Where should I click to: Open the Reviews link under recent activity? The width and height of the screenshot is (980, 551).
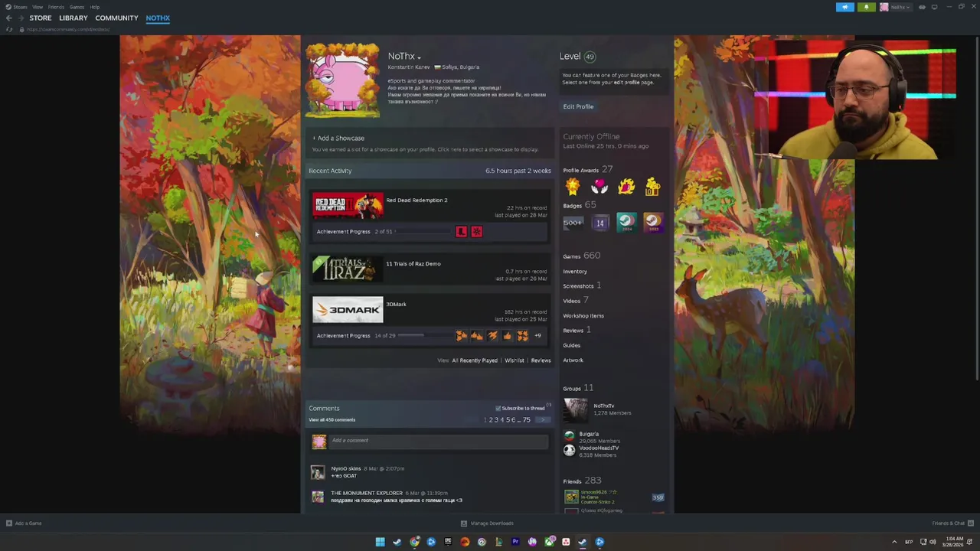[541, 360]
